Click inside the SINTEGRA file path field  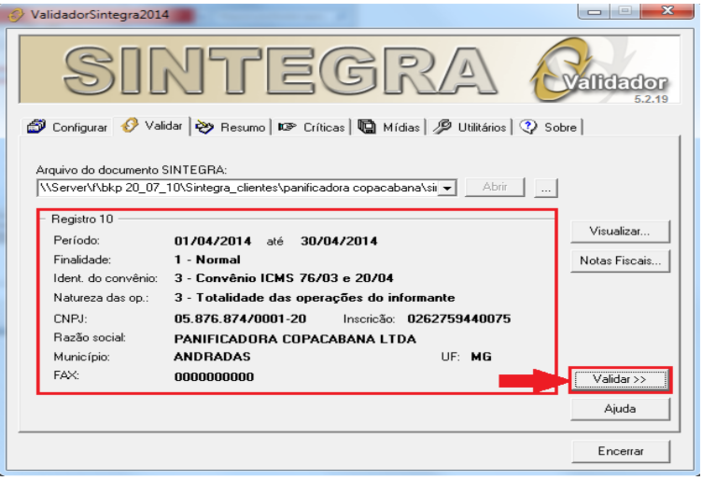(x=235, y=187)
